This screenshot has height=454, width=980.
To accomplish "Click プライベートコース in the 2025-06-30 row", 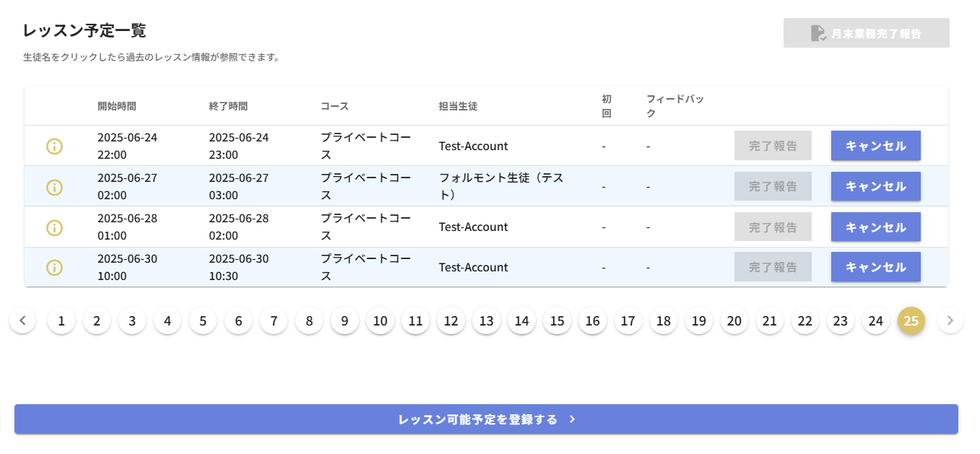I will [366, 267].
